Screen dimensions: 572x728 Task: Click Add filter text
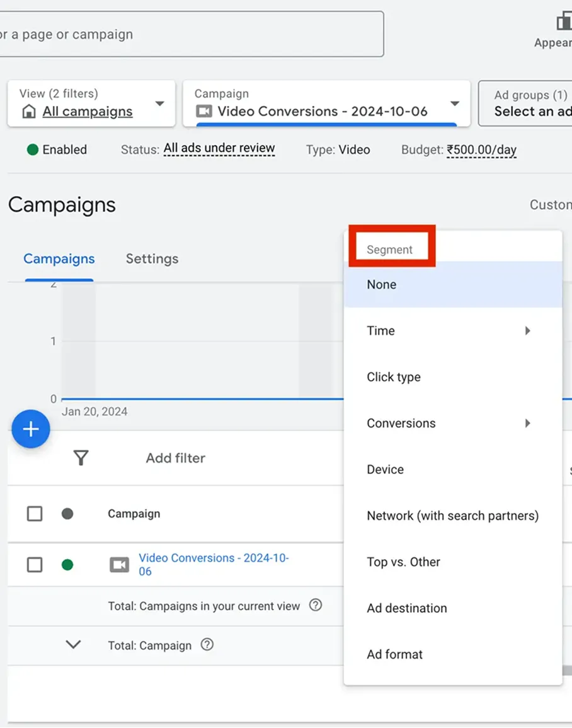click(175, 458)
